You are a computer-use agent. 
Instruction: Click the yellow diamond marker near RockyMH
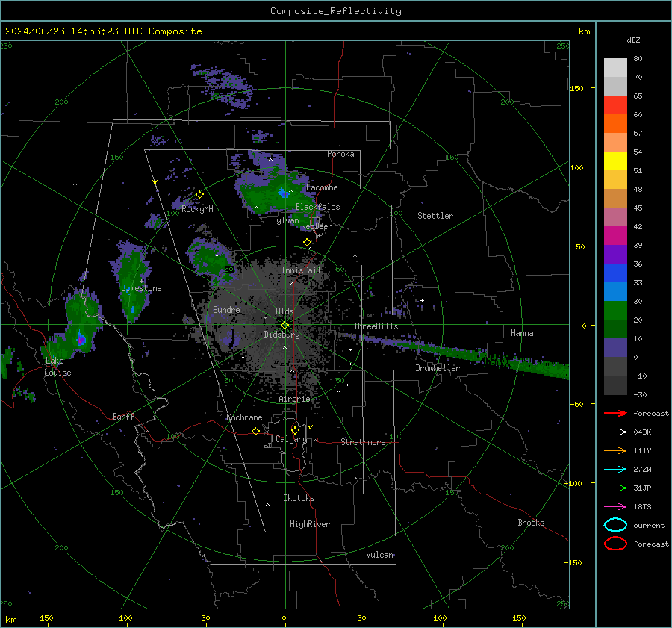point(199,195)
